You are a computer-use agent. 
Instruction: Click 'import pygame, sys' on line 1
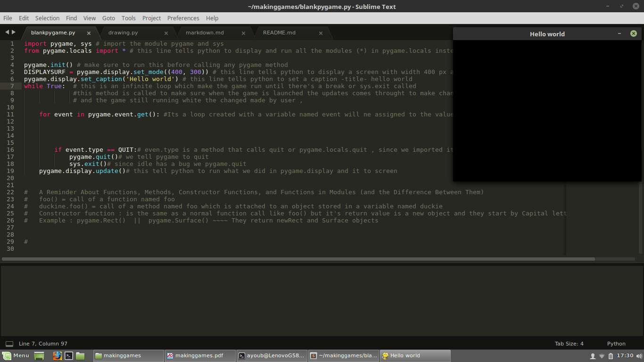tap(58, 43)
